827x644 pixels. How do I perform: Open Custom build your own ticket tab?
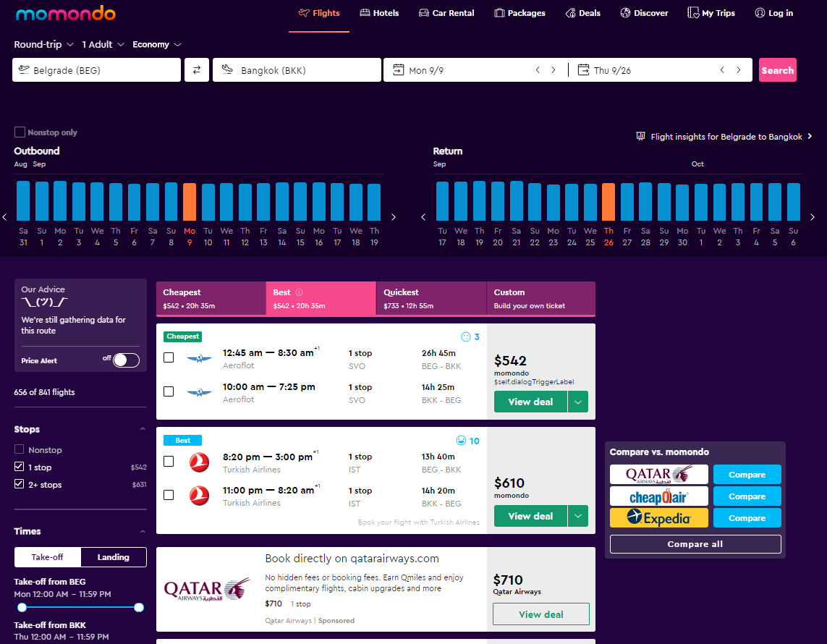(540, 299)
